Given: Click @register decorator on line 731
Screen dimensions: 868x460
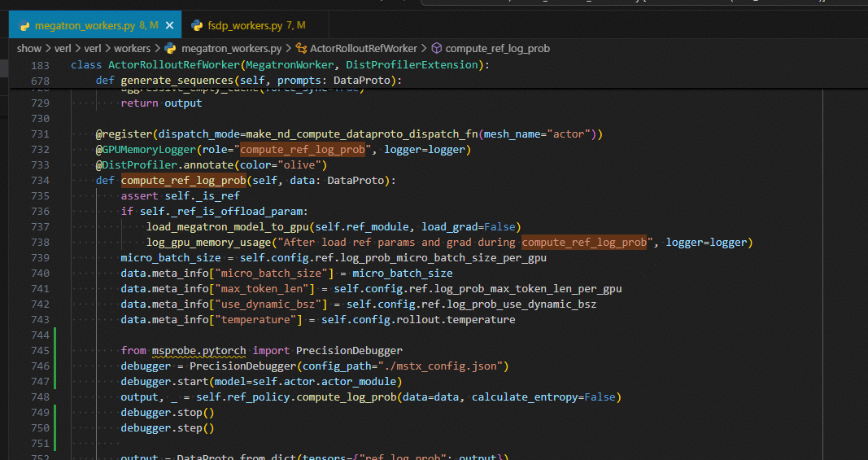Looking at the screenshot, I should click(x=349, y=134).
